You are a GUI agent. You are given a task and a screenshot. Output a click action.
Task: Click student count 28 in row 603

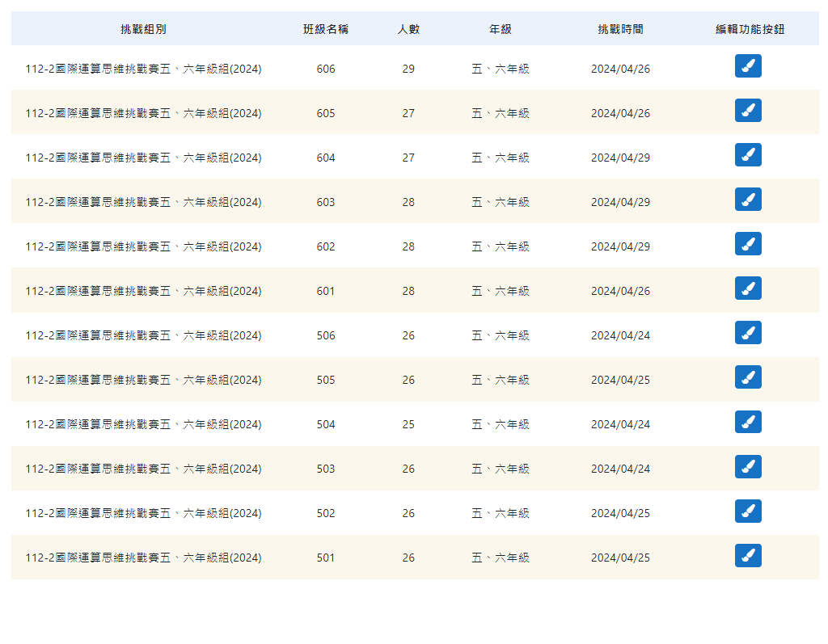tap(408, 202)
